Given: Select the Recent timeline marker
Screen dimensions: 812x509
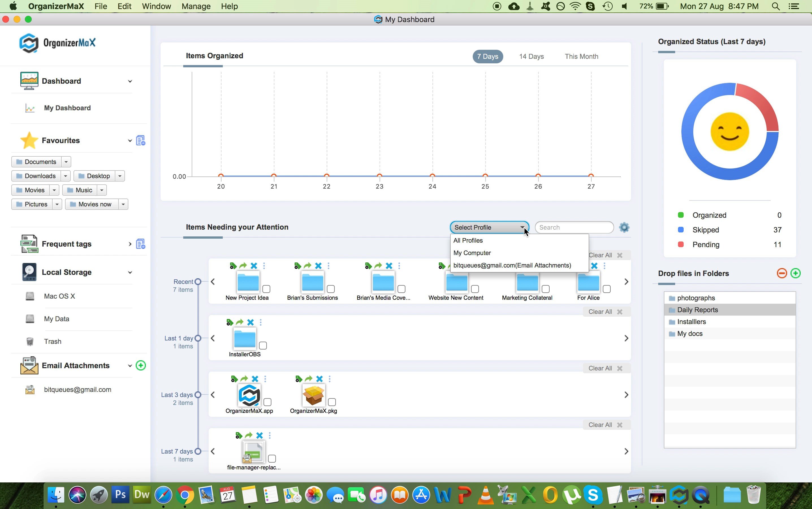Looking at the screenshot, I should tap(198, 281).
